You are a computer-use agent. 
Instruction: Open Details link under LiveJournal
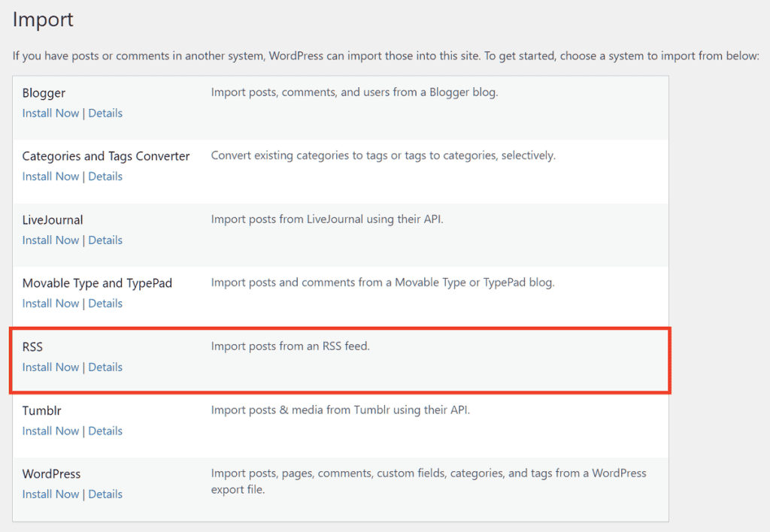pos(105,240)
